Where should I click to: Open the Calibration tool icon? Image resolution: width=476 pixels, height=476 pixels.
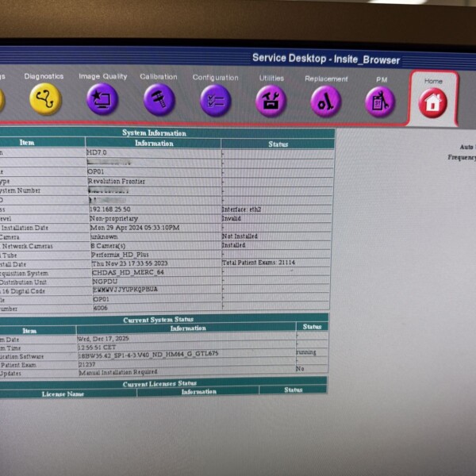pos(159,100)
